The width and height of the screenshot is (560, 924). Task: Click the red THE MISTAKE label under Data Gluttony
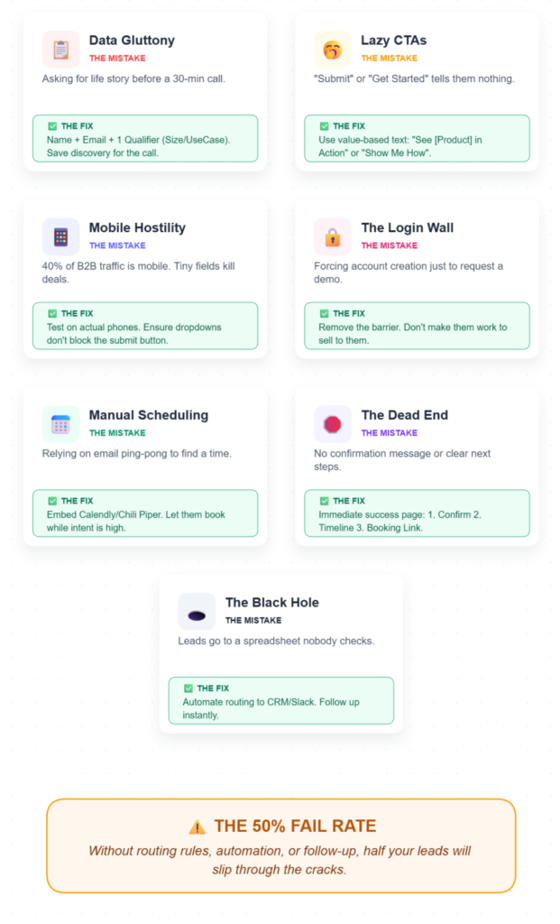[x=117, y=58]
